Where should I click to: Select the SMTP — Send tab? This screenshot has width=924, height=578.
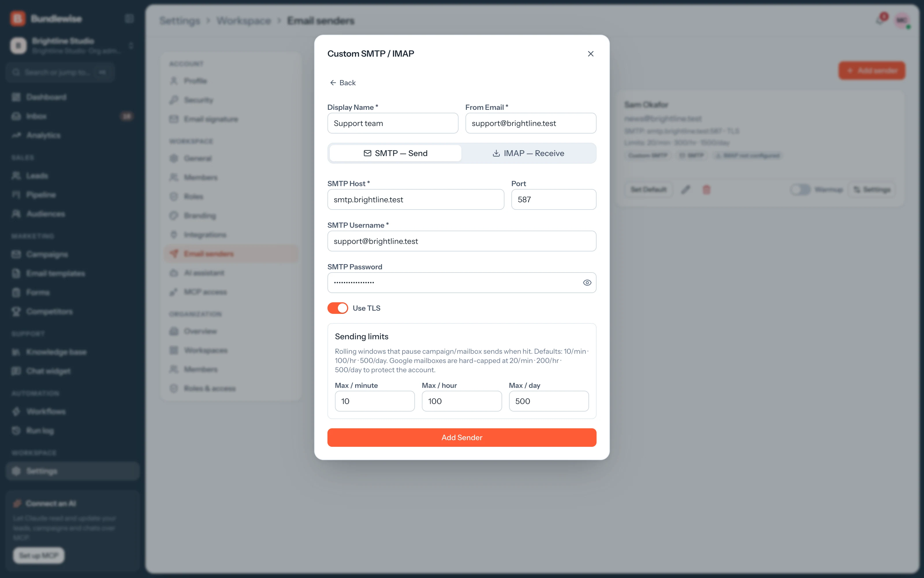[x=395, y=153]
